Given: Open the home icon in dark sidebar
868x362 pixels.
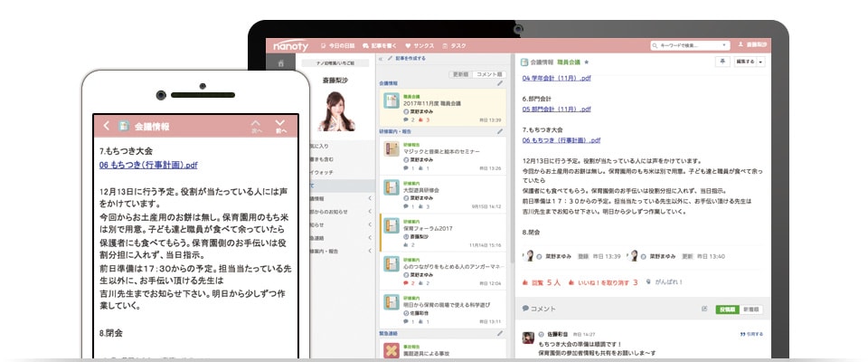Looking at the screenshot, I should click(280, 63).
